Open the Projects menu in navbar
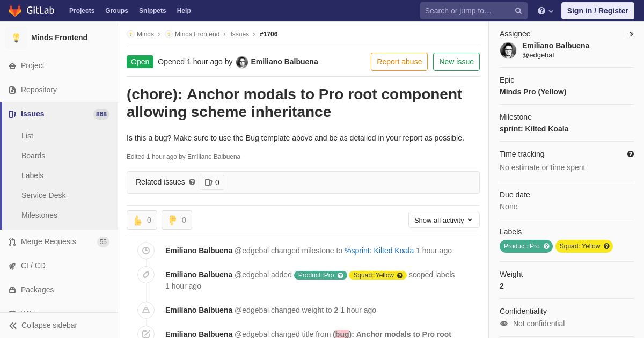This screenshot has height=338, width=644. point(82,11)
